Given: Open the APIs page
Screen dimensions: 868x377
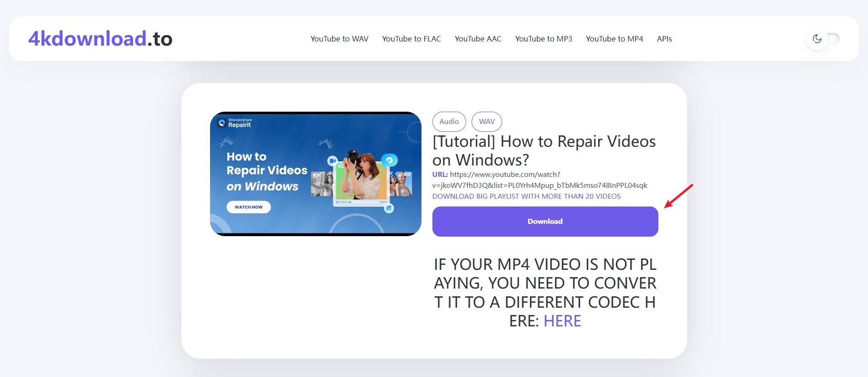Looking at the screenshot, I should [664, 39].
